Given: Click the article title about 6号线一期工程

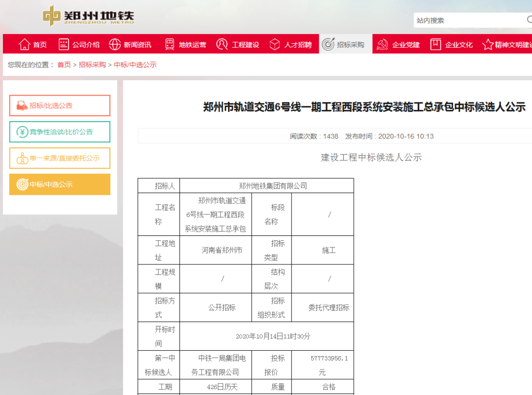Looking at the screenshot, I should tap(365, 107).
